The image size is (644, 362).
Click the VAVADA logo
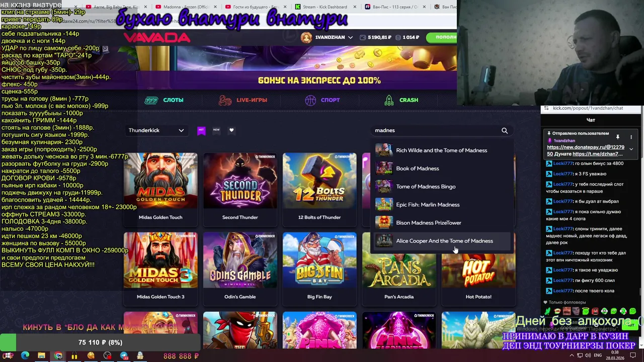click(x=156, y=38)
